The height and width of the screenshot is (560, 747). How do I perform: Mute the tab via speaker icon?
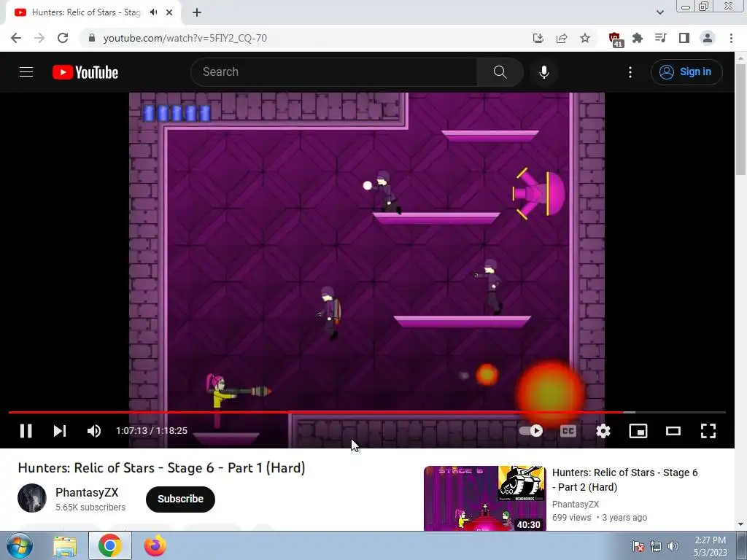(153, 12)
